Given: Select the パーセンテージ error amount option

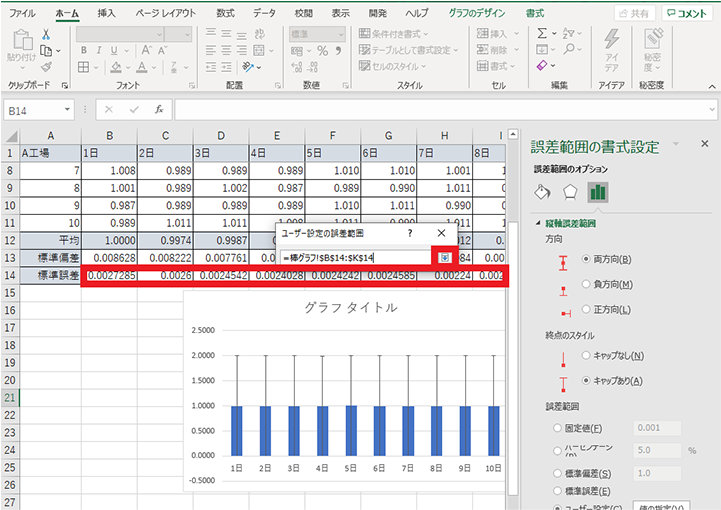Looking at the screenshot, I should pos(557,450).
